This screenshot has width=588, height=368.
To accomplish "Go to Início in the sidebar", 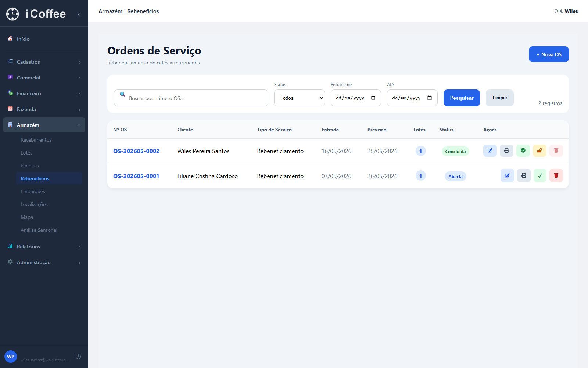I will 44,39.
